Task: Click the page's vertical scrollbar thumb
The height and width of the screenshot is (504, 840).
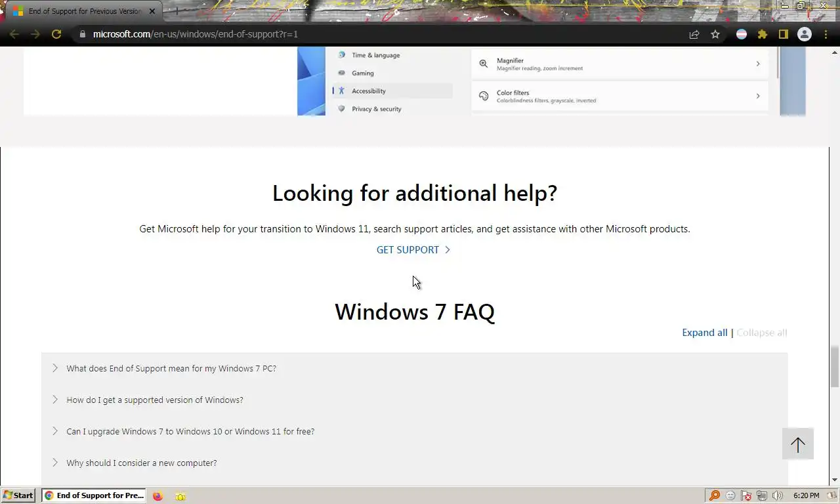Action: (x=835, y=367)
